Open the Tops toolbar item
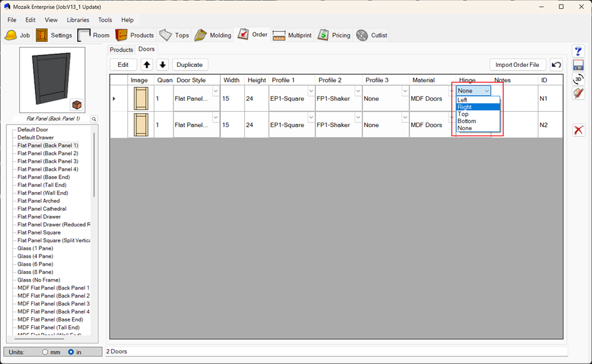Image resolution: width=592 pixels, height=364 pixels. click(x=174, y=35)
